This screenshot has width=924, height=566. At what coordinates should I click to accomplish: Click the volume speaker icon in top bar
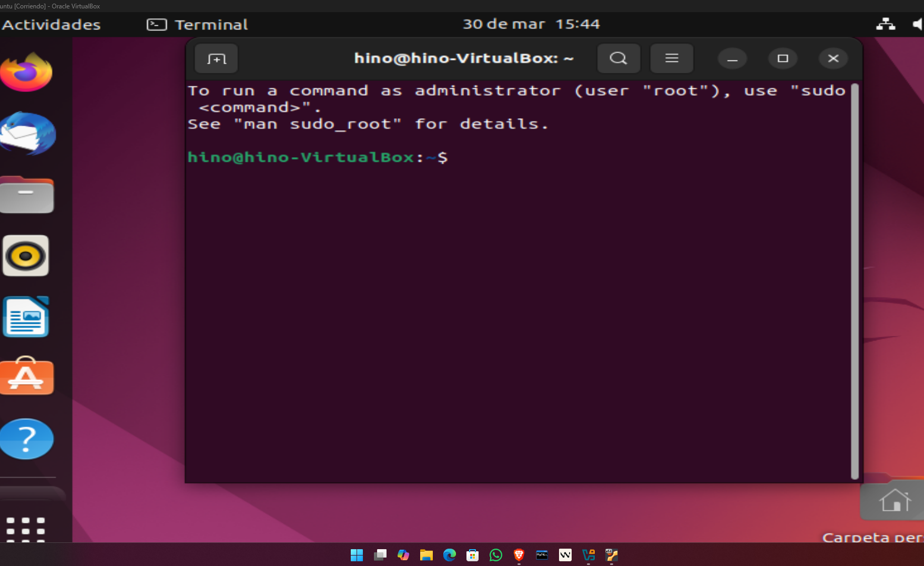[x=917, y=24]
